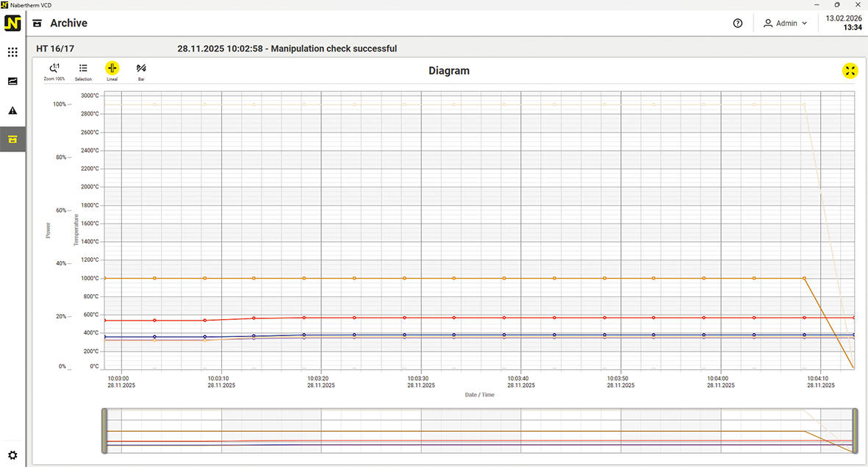Image resolution: width=868 pixels, height=467 pixels.
Task: Click the Archive page title
Action: [68, 24]
